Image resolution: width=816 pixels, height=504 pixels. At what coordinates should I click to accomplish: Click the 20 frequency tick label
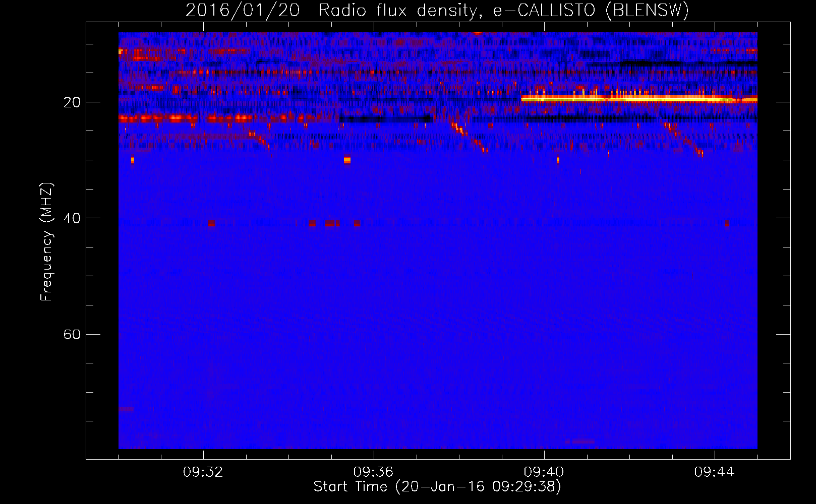72,102
